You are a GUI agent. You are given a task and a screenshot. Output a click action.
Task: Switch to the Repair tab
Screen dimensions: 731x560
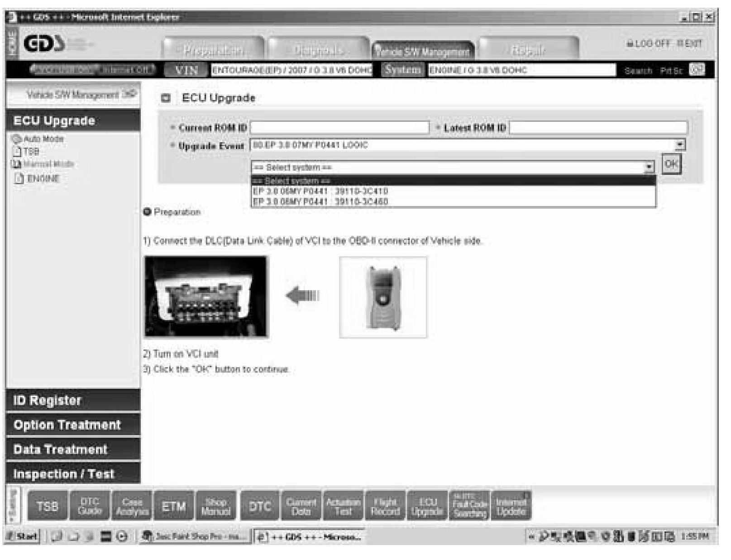tap(528, 49)
